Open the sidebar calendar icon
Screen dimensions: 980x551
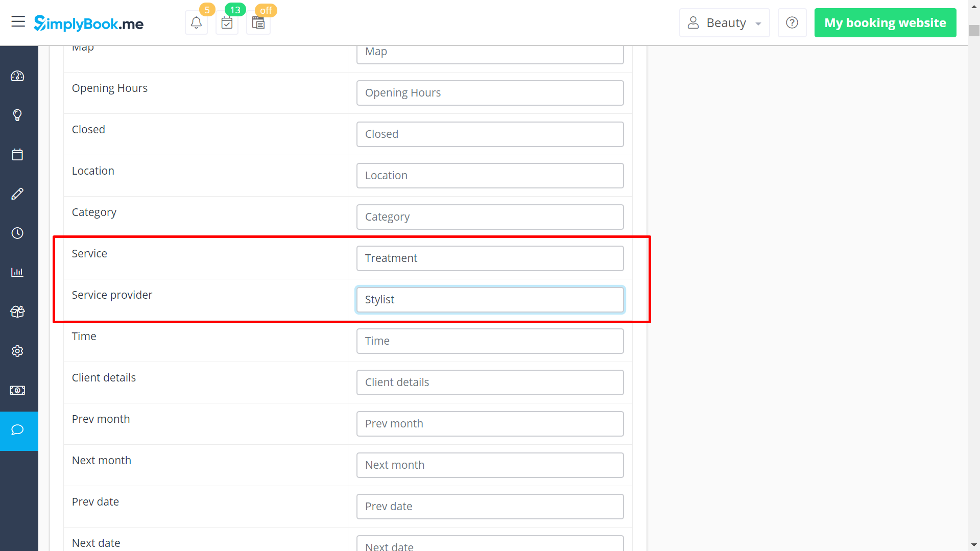pyautogui.click(x=17, y=154)
